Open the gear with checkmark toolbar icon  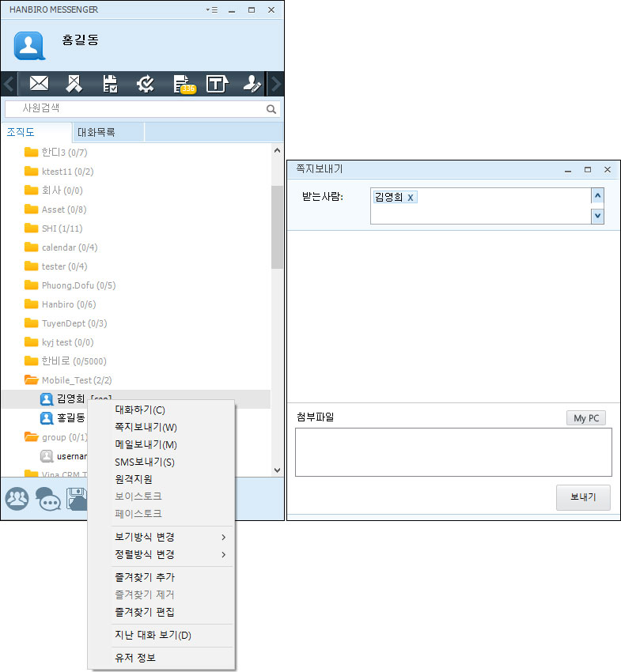(146, 84)
